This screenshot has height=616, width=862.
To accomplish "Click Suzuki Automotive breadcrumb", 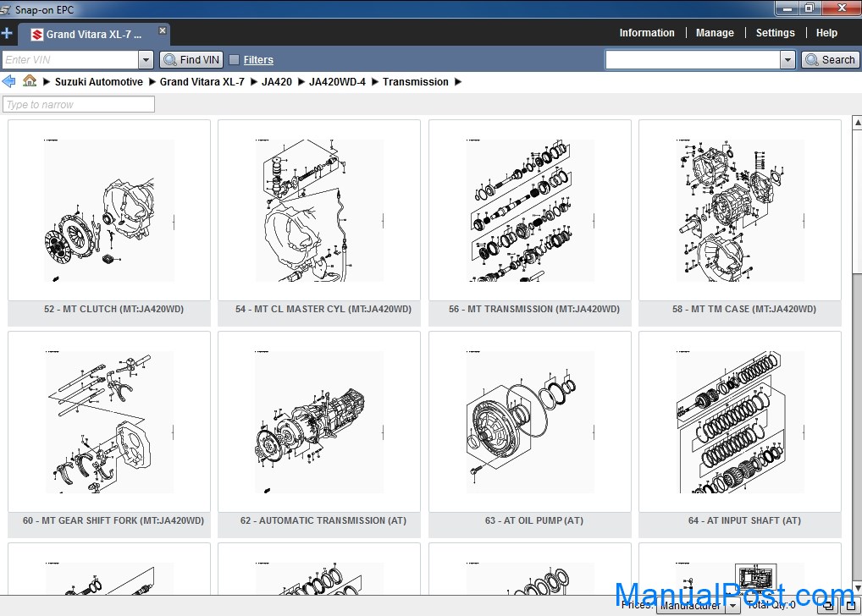I will (99, 82).
